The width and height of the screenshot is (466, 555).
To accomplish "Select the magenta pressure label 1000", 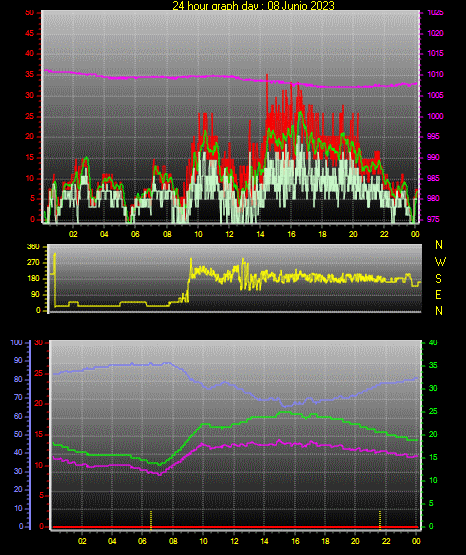I will tap(435, 116).
